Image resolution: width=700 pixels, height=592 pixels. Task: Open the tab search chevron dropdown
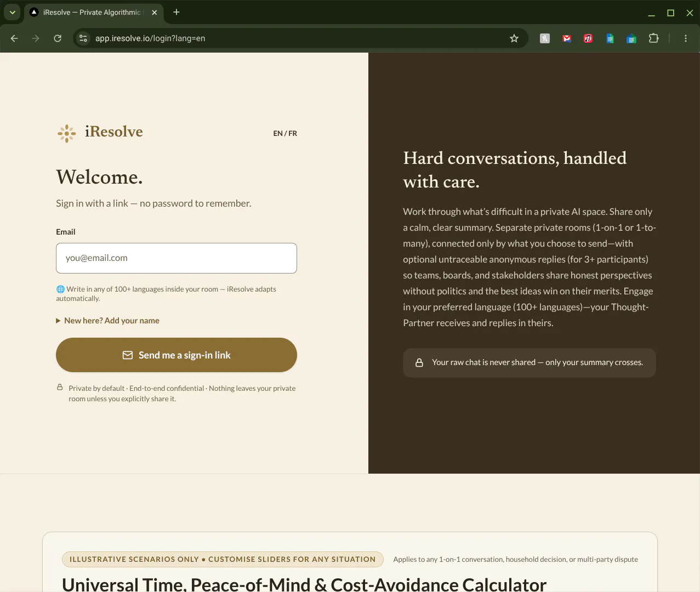click(x=12, y=12)
